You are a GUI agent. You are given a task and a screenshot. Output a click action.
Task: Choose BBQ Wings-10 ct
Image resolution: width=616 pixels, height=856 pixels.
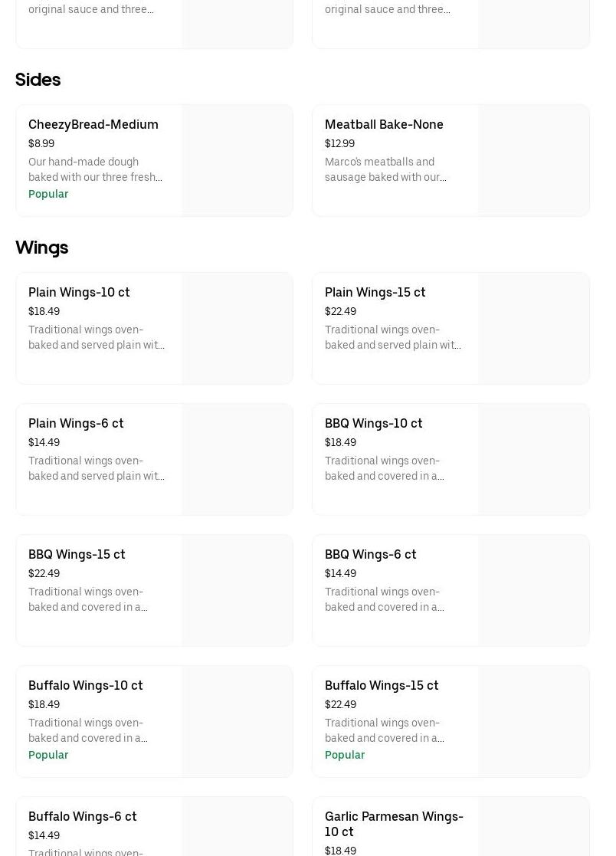(x=373, y=424)
